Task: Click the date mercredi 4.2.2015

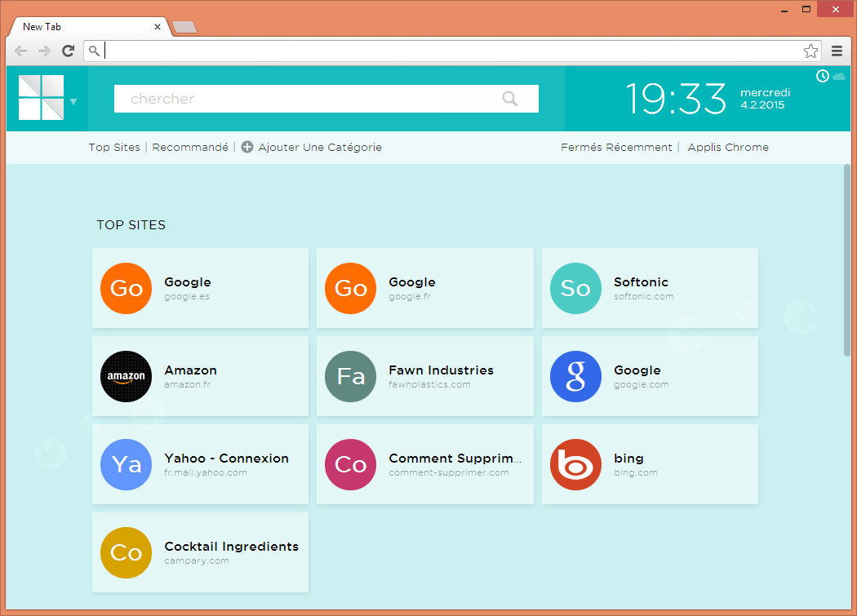Action: (x=766, y=99)
